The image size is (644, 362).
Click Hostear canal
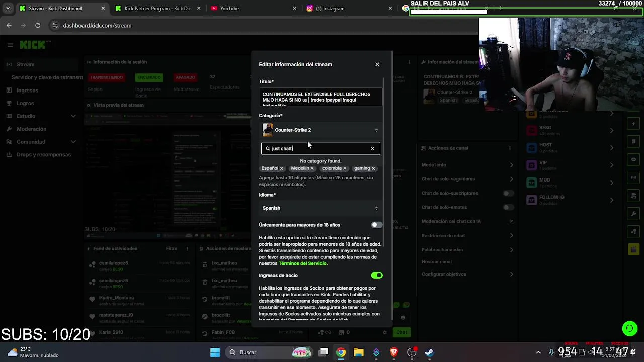(437, 262)
